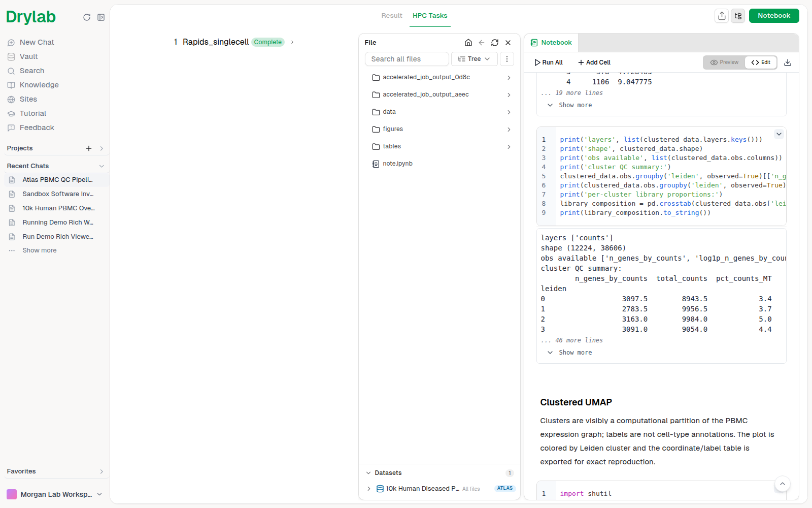This screenshot has width=812, height=508.
Task: Go to home folder in File panel
Action: click(x=468, y=43)
